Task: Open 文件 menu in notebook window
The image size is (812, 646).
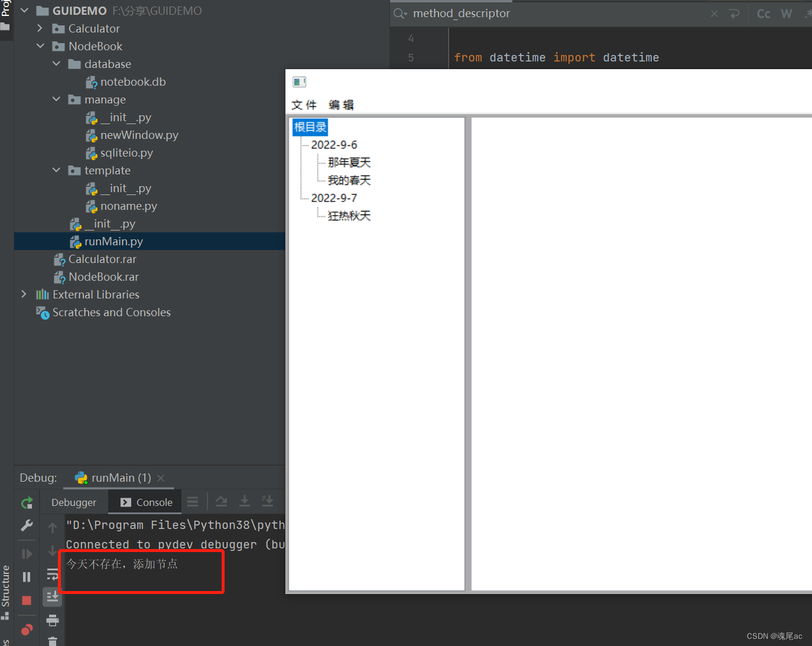Action: point(304,105)
